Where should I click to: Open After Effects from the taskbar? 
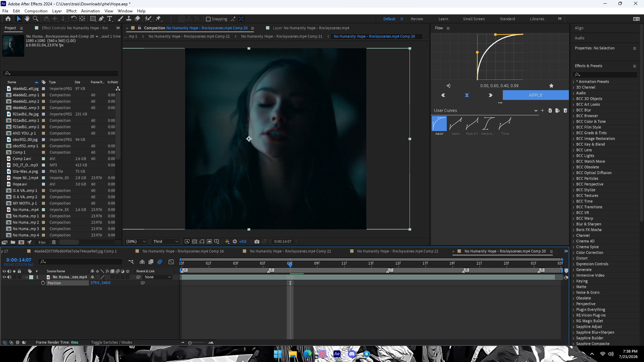[337, 354]
